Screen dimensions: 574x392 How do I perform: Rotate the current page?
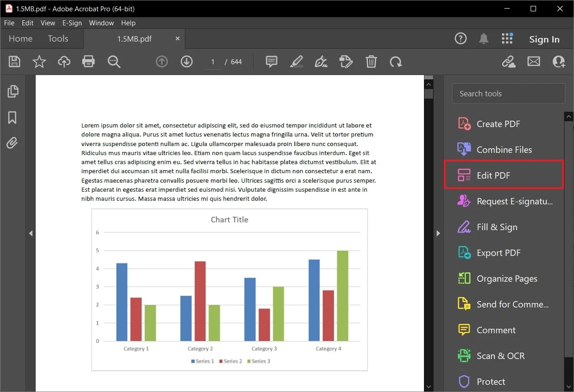point(396,61)
